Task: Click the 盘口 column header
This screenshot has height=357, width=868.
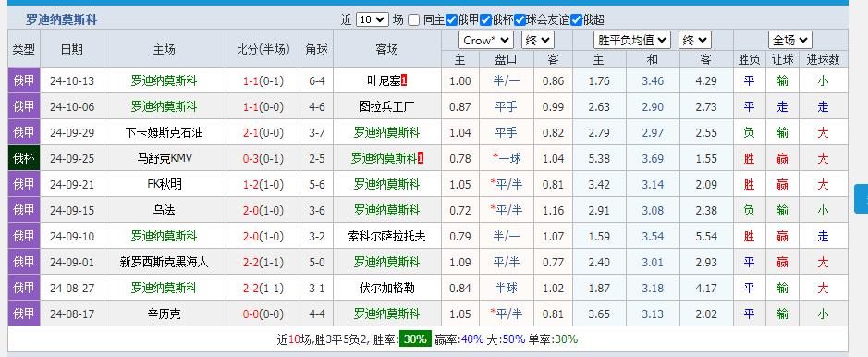Action: point(506,59)
